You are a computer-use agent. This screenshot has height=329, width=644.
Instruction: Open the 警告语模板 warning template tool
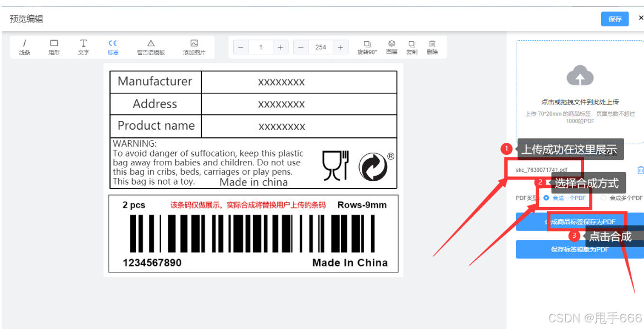coord(151,47)
